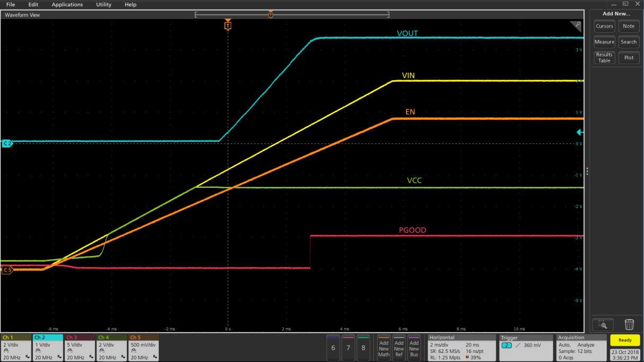Image resolution: width=644 pixels, height=362 pixels.
Task: Open the Applications menu
Action: point(67,4)
